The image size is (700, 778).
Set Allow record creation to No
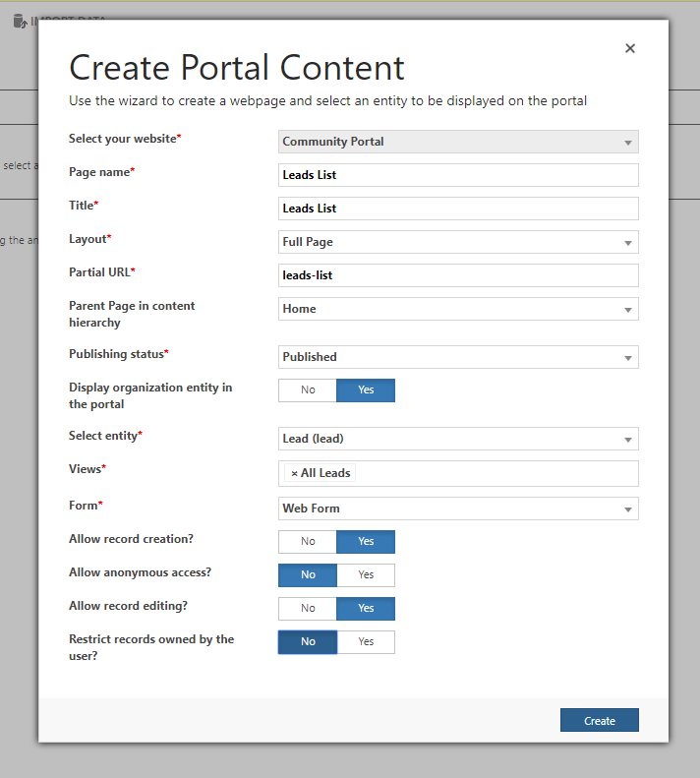pos(308,542)
